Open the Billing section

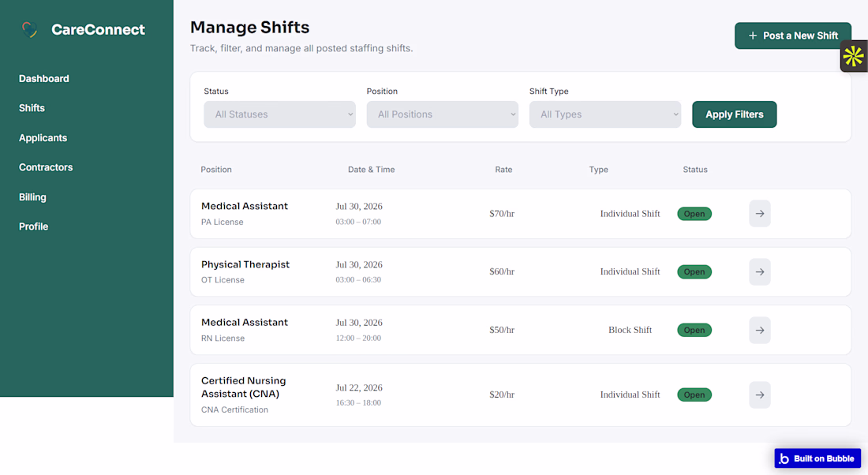[x=32, y=197]
